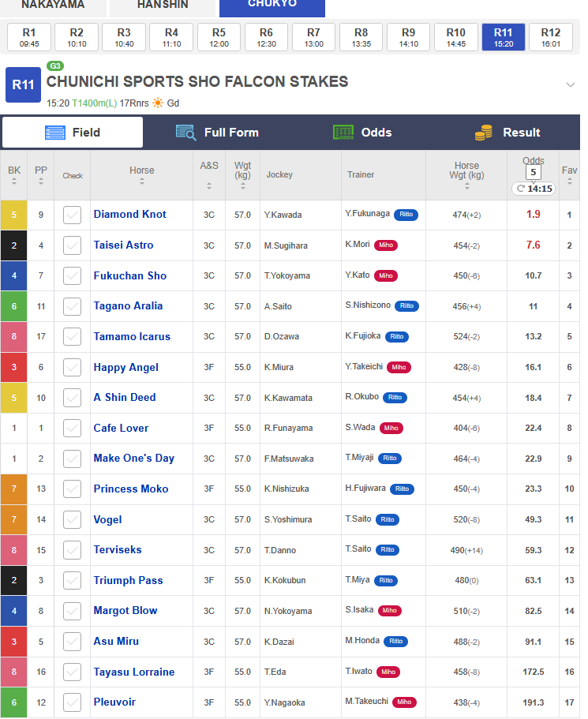Open the A Shin Deed horse link

point(125,398)
